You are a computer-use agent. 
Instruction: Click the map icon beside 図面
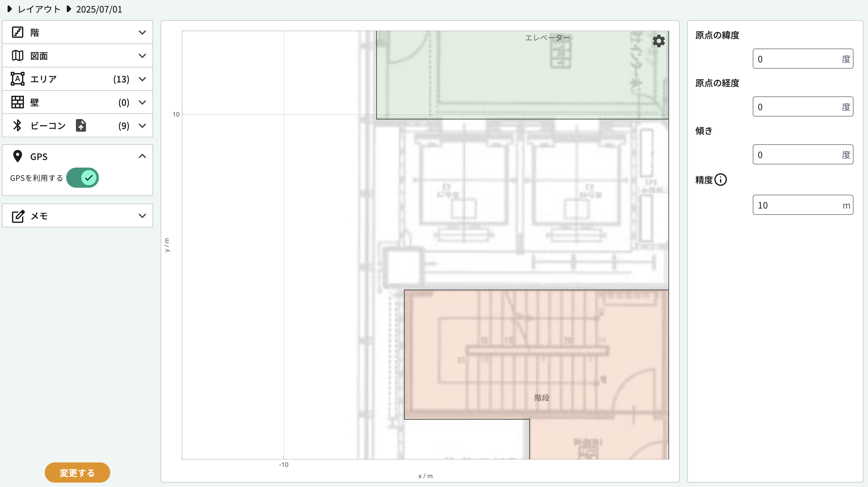18,56
